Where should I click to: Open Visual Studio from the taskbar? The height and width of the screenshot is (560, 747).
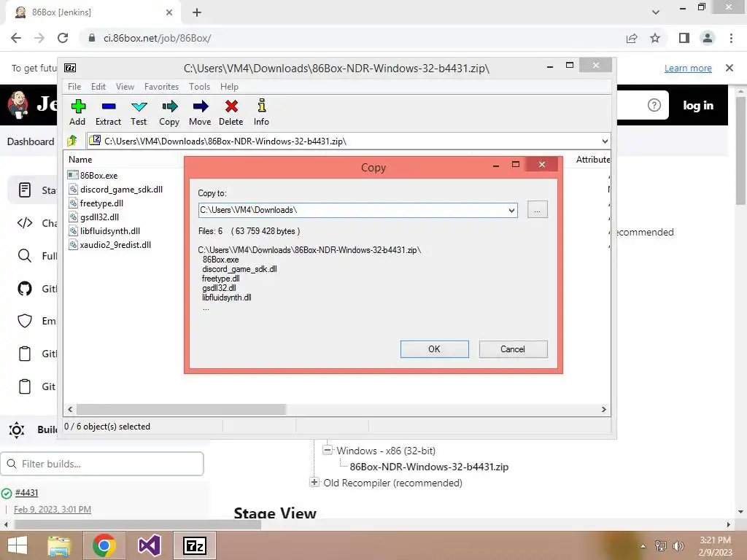coord(150,545)
